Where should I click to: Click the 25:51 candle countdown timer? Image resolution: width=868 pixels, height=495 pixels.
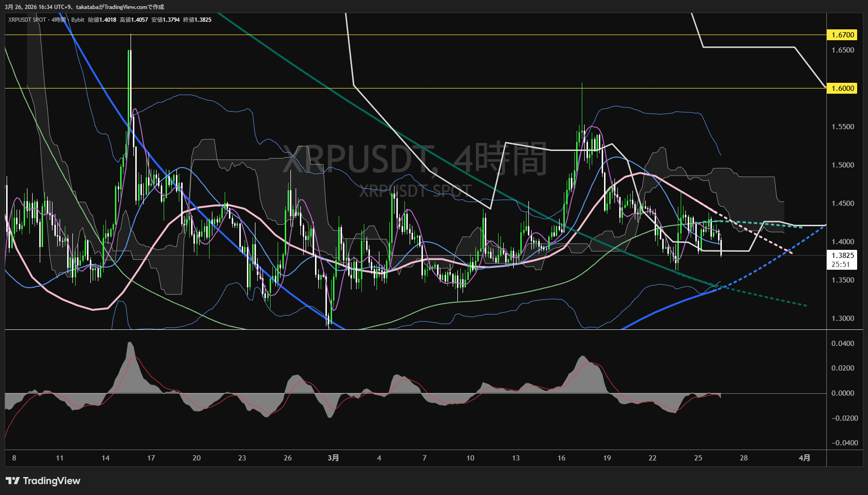tap(841, 265)
